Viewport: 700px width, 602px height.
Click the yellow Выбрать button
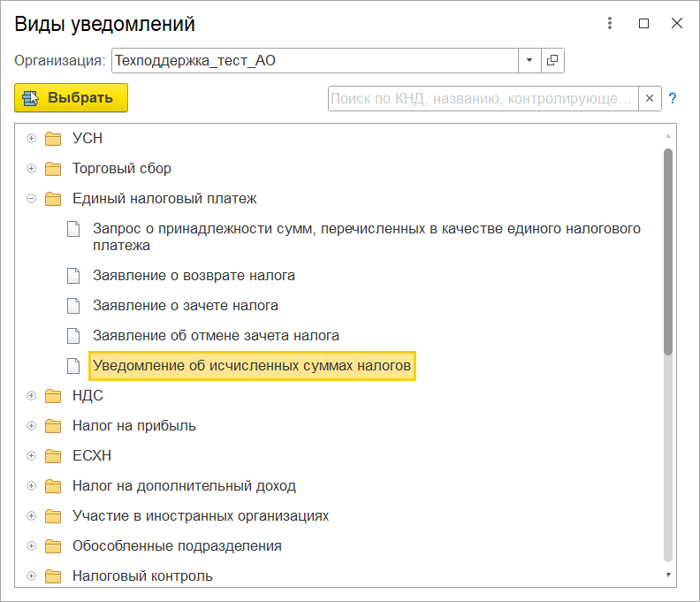pyautogui.click(x=71, y=97)
